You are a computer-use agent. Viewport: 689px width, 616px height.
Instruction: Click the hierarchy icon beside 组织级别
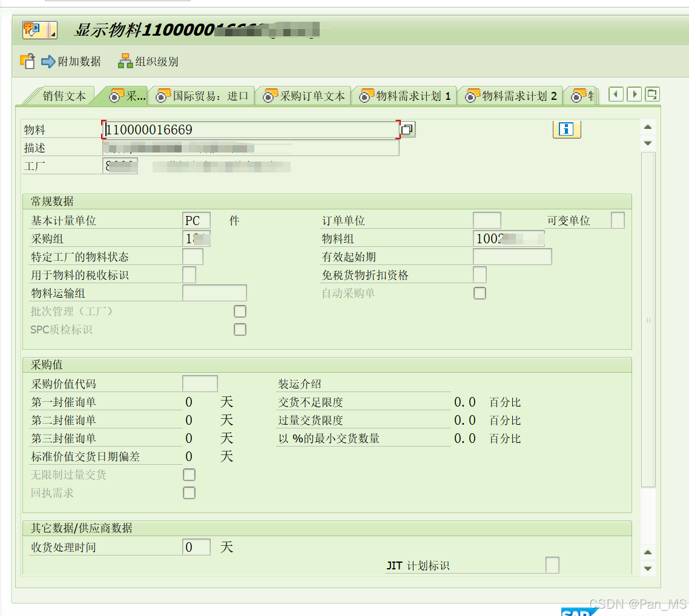[125, 61]
